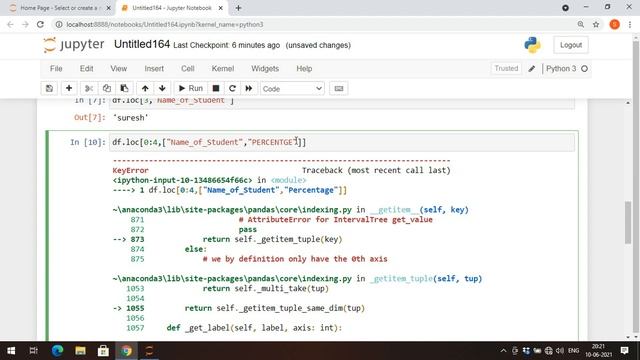
Task: Save the notebook with the floppy disk icon
Action: 49,89
